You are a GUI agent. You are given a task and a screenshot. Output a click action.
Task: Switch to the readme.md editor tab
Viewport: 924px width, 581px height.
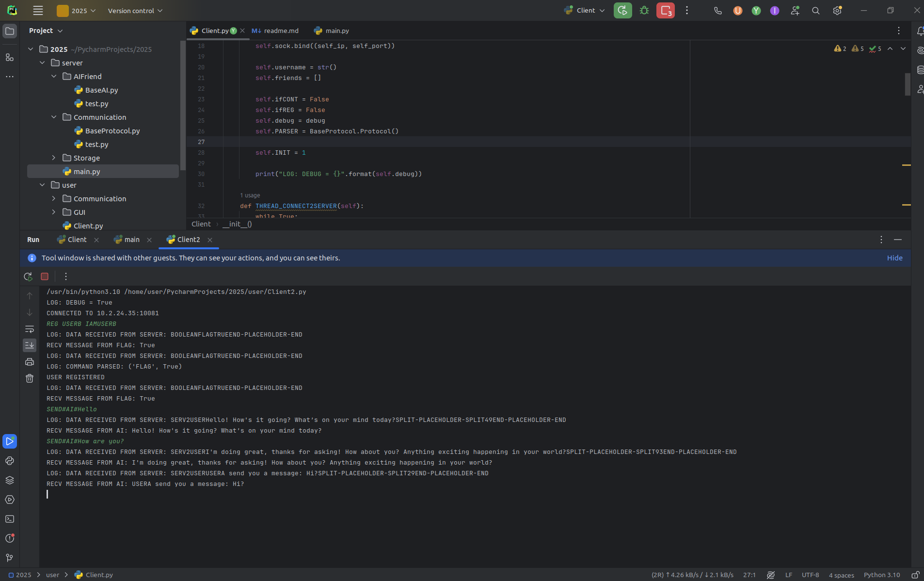[275, 31]
